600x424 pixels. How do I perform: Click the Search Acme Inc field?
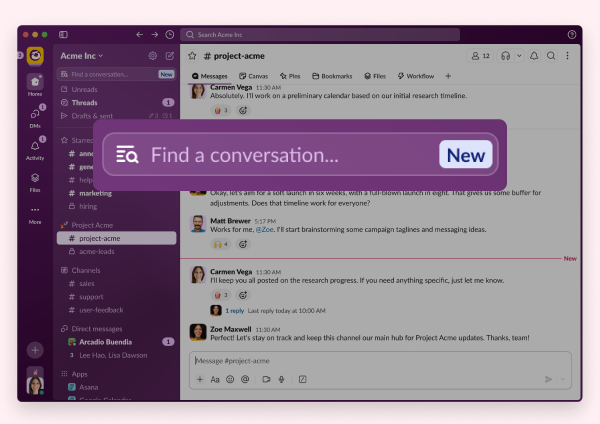pos(320,35)
